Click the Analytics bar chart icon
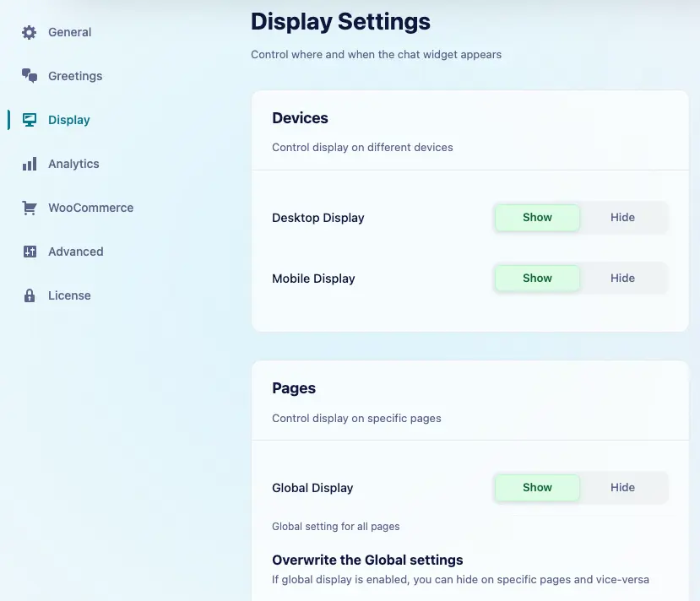 point(30,164)
